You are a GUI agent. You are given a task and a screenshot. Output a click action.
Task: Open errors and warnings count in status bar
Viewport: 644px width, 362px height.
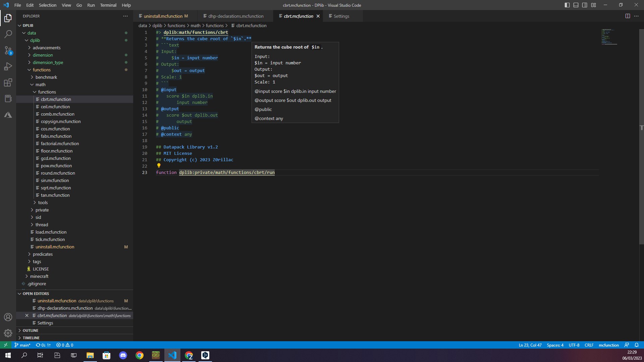65,345
